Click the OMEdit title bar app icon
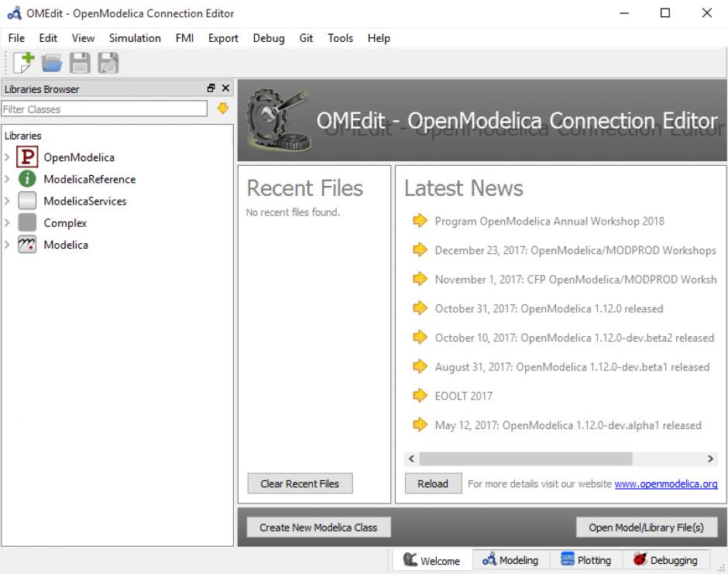728x574 pixels. [15, 13]
